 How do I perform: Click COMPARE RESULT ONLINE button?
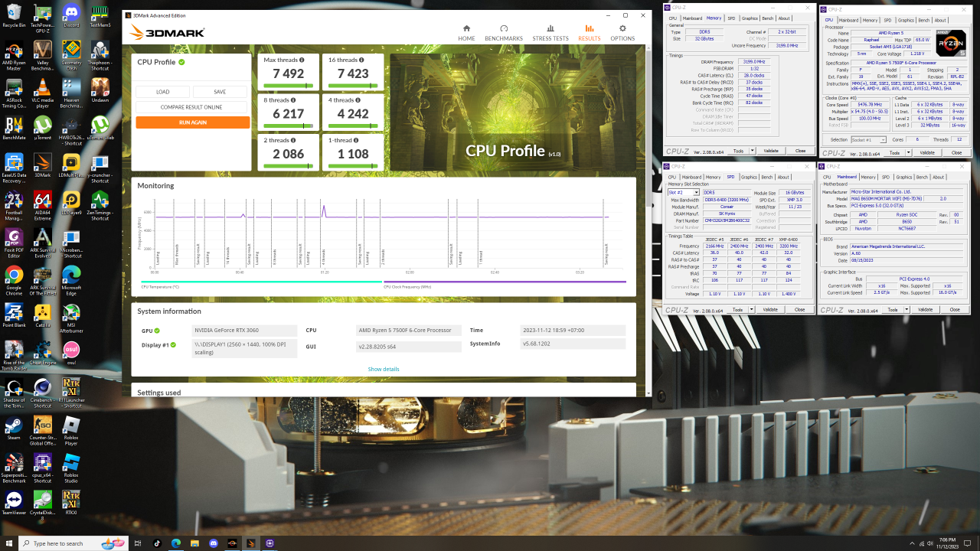[x=191, y=107]
